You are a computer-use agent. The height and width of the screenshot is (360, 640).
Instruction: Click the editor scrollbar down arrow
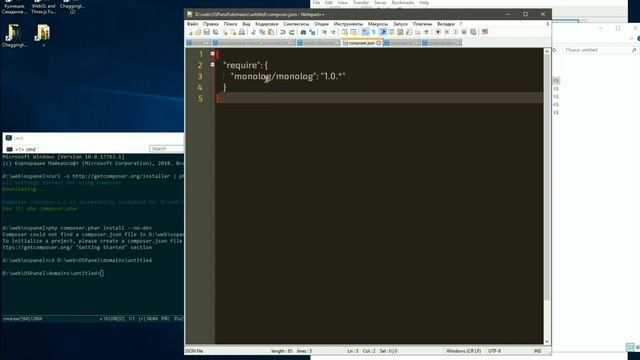pos(547,342)
